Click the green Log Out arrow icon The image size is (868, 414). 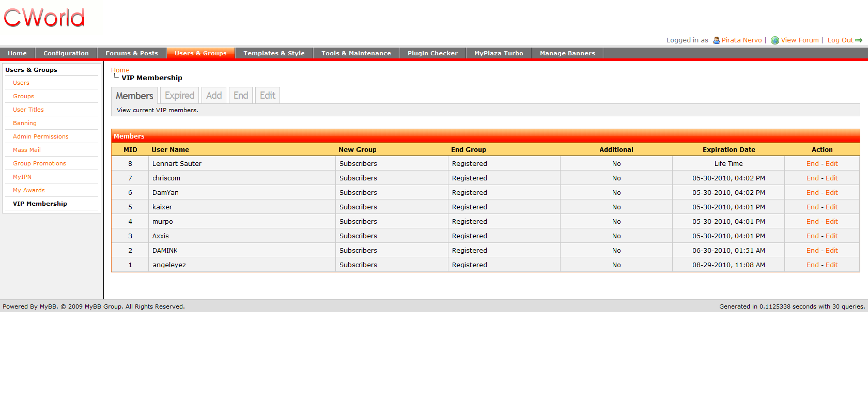click(x=859, y=40)
